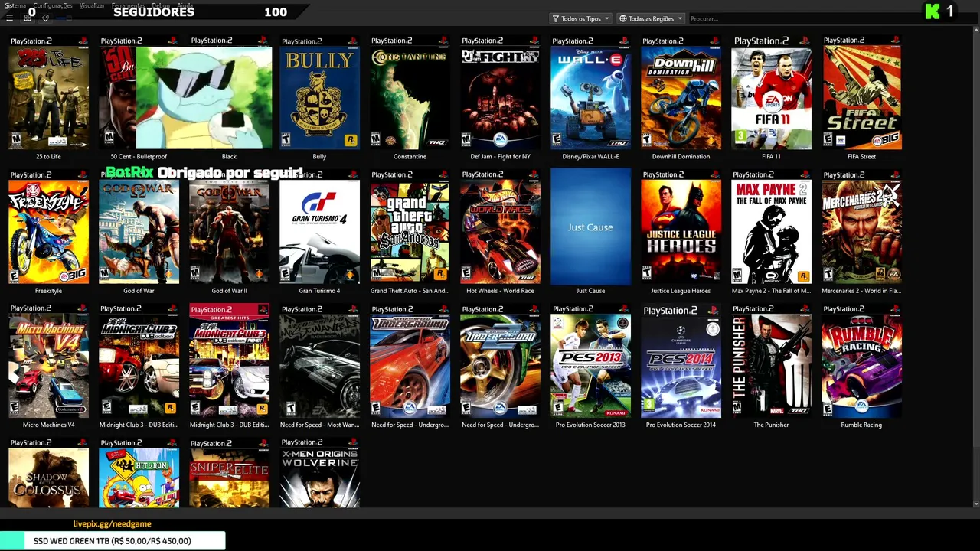Select the FIFA Street cover
The height and width of the screenshot is (551, 980).
(x=861, y=92)
